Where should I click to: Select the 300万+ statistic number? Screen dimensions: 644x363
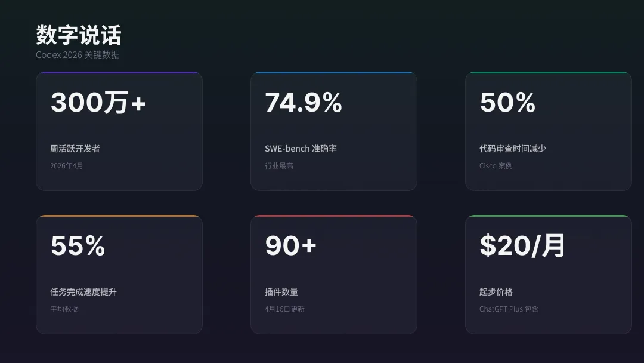(x=98, y=103)
